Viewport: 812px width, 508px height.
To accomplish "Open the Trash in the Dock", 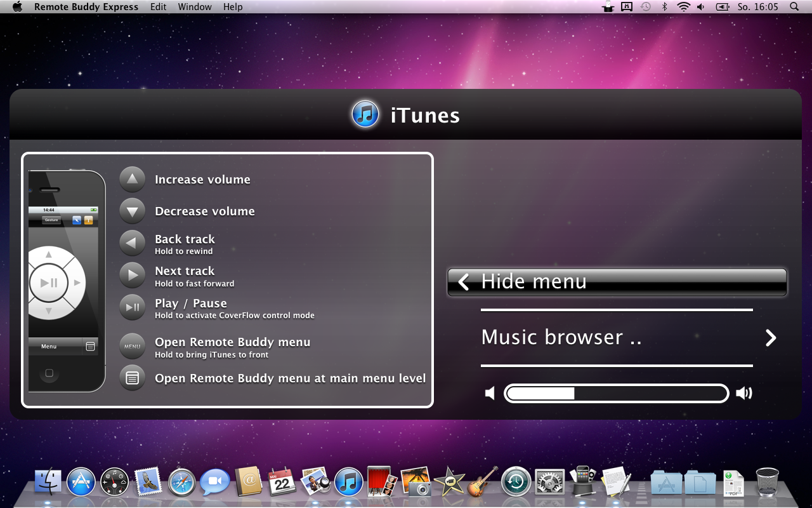I will [767, 482].
